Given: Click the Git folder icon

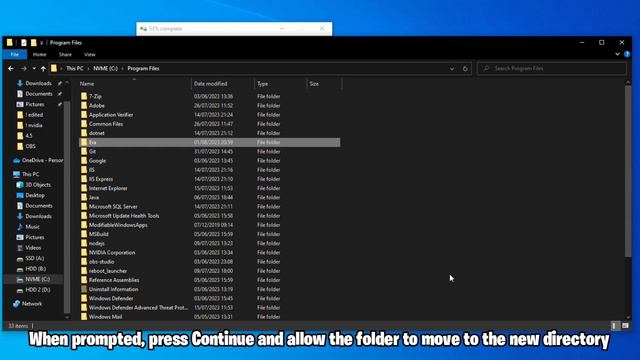Looking at the screenshot, I should pos(84,151).
